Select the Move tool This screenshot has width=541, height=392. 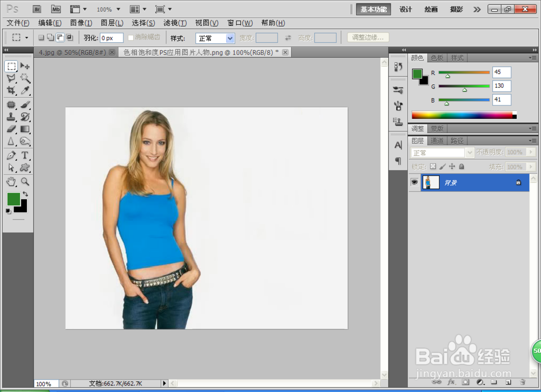point(25,66)
